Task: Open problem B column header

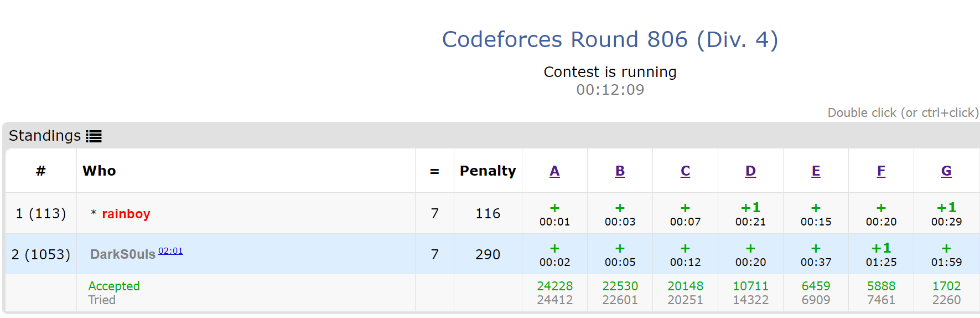Action: click(x=620, y=171)
